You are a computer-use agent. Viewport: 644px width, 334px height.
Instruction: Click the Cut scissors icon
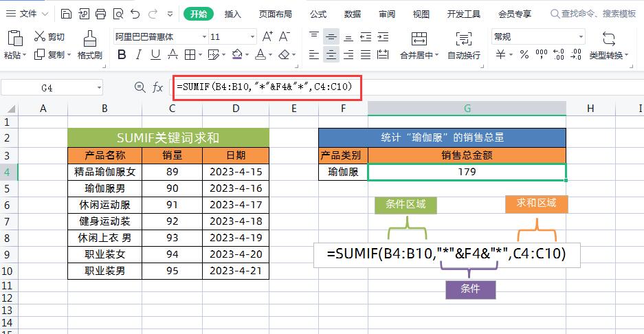tap(40, 37)
